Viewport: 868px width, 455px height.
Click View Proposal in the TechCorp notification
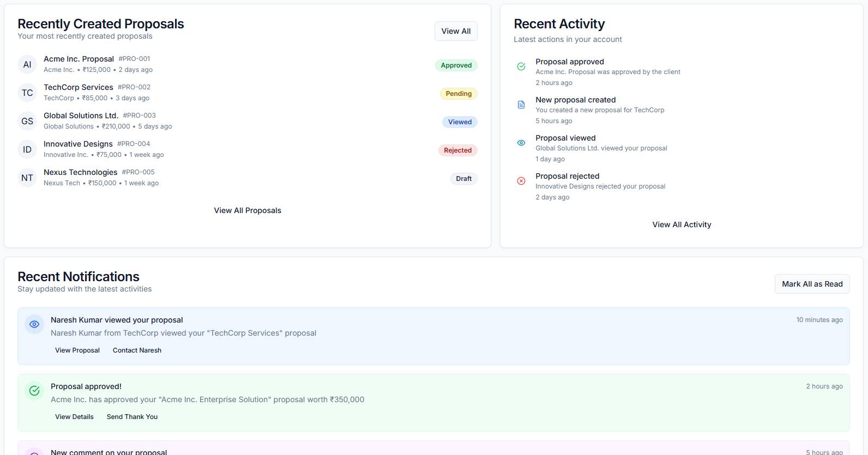[x=77, y=350]
